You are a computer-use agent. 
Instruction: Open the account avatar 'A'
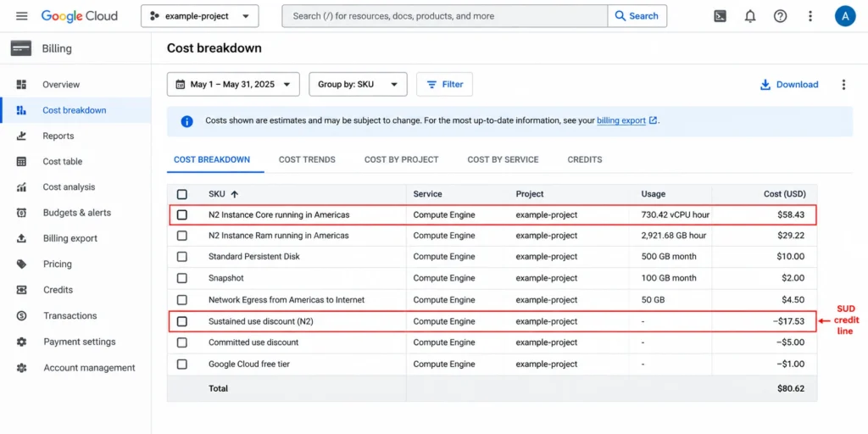pyautogui.click(x=845, y=16)
